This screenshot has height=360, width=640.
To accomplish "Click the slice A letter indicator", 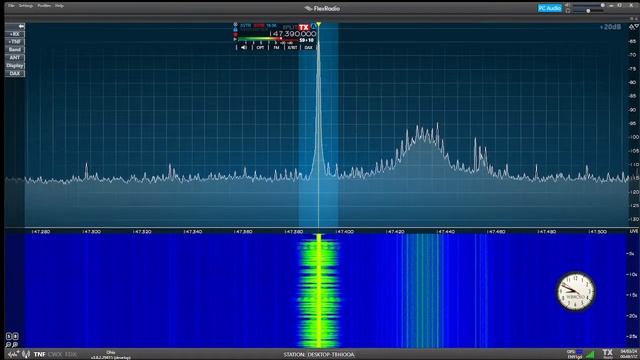I will click(x=313, y=27).
